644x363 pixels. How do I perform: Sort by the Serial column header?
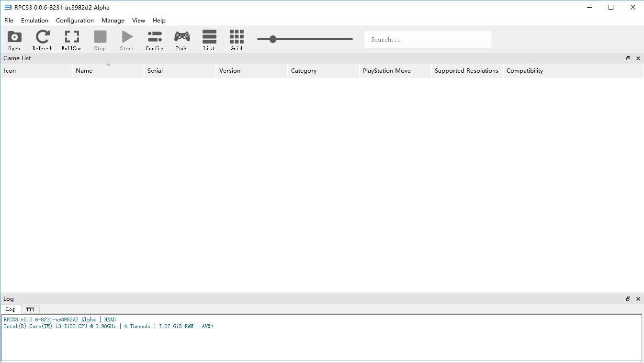pyautogui.click(x=180, y=71)
